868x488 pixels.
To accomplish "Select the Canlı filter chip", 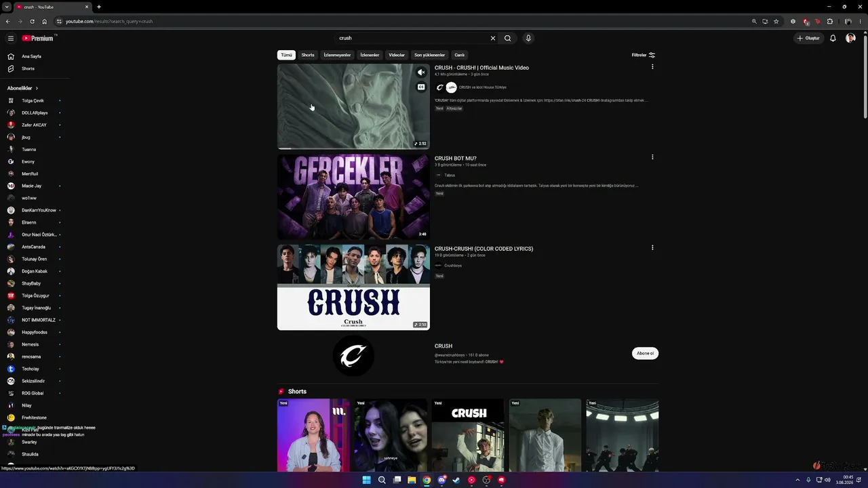I will pos(460,55).
